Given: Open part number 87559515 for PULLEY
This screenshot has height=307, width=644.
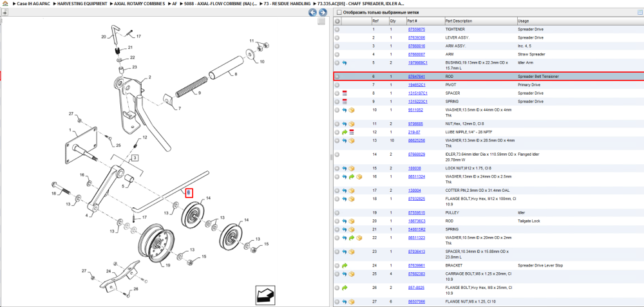Looking at the screenshot, I should click(x=416, y=213).
